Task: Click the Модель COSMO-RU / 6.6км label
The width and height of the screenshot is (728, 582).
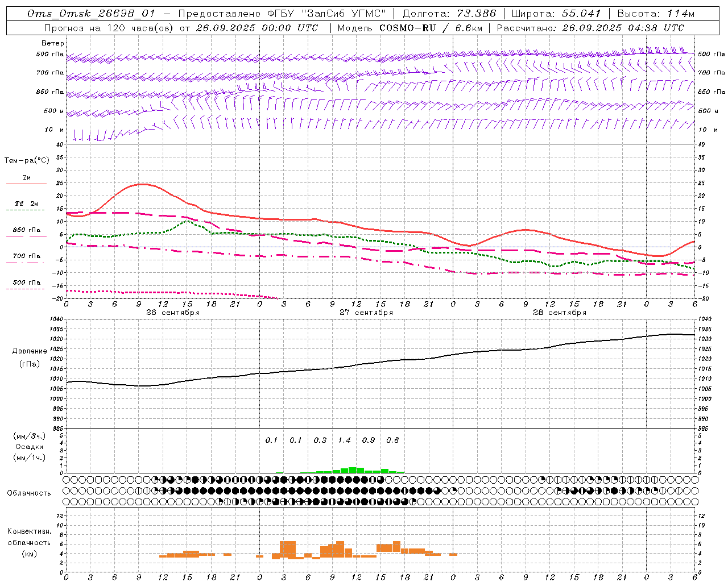Action: (x=409, y=28)
